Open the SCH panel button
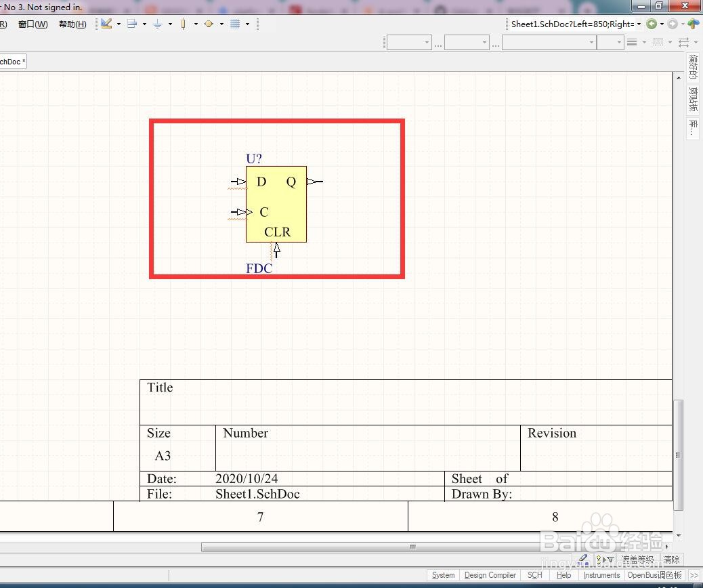The height and width of the screenshot is (588, 703). point(534,575)
